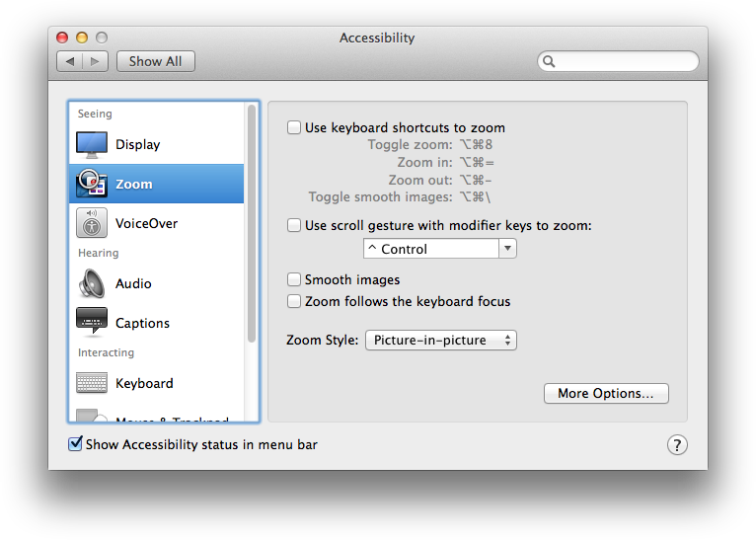The height and width of the screenshot is (540, 756).
Task: Open the VoiceOver accessibility icon
Action: (x=92, y=223)
